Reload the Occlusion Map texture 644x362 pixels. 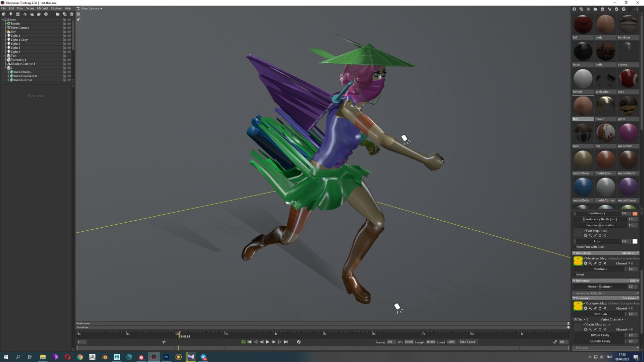click(600, 308)
